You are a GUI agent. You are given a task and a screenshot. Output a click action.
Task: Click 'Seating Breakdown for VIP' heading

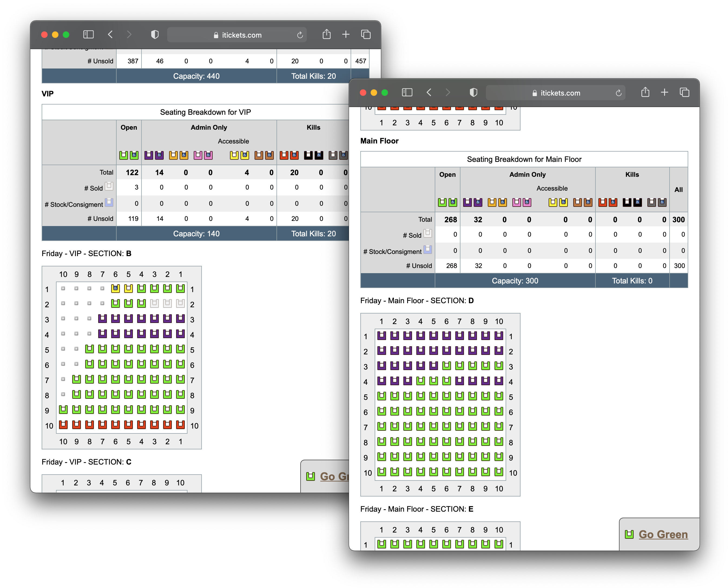pos(205,112)
